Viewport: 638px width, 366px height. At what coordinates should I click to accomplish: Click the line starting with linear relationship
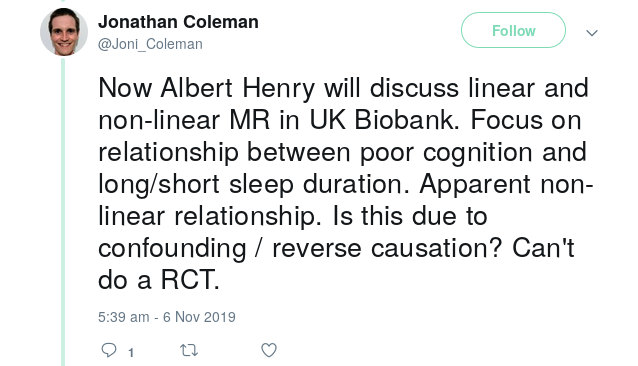pyautogui.click(x=293, y=216)
